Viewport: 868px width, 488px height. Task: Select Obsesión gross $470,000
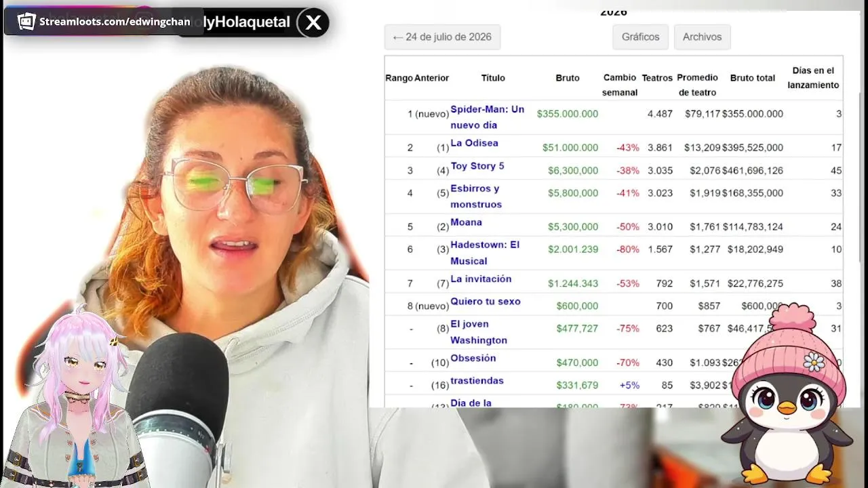[x=577, y=363]
